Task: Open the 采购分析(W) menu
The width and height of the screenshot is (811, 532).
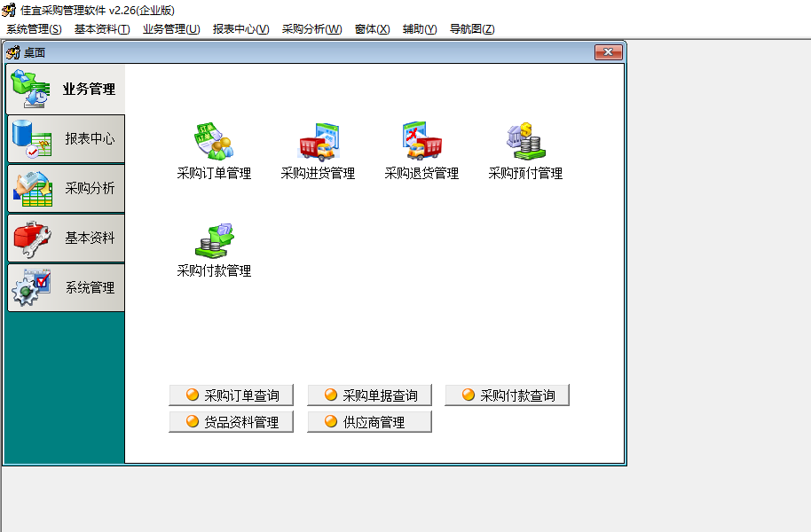Action: (x=311, y=29)
